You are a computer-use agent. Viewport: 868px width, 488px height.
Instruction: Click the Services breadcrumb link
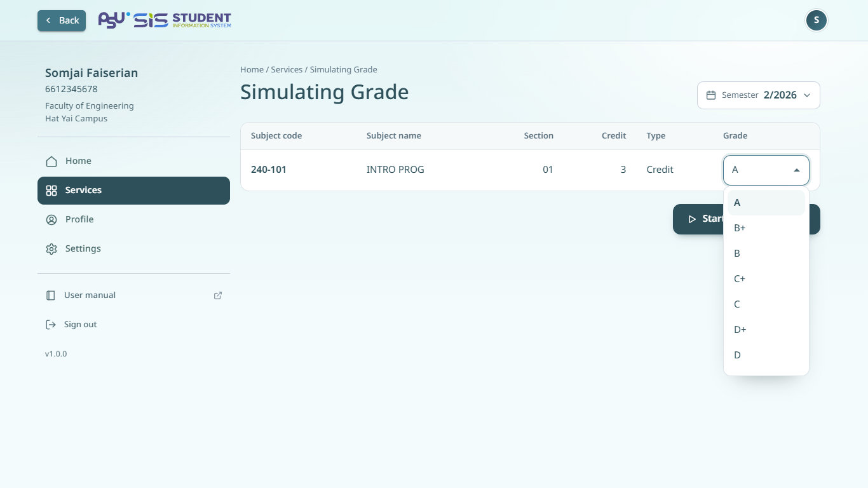pyautogui.click(x=287, y=70)
